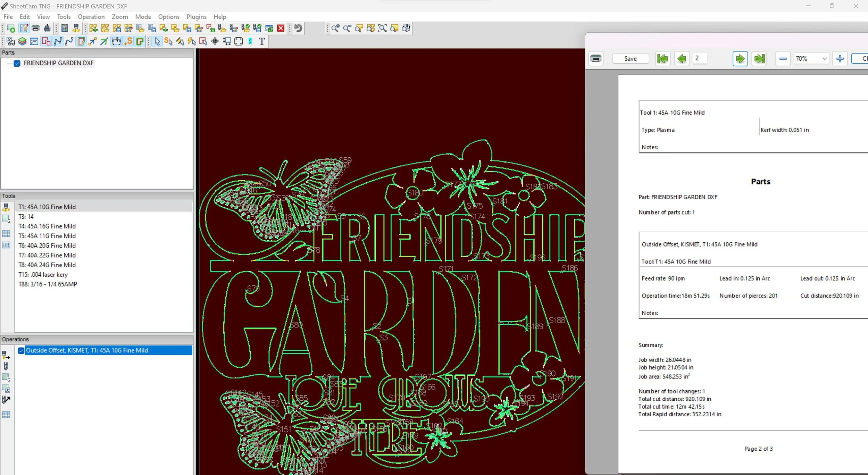The height and width of the screenshot is (475, 868).
Task: Toggle the Outside Offset KISMET operation checkbox
Action: [21, 350]
